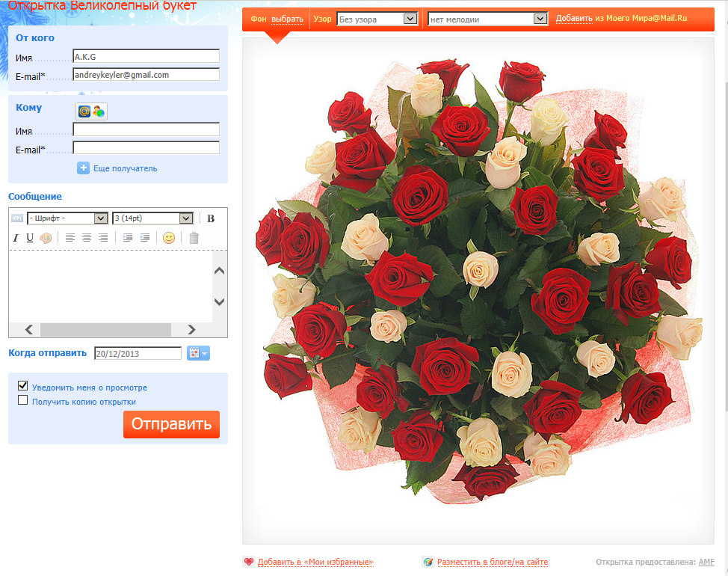Click the Когда отправить label

tap(47, 353)
